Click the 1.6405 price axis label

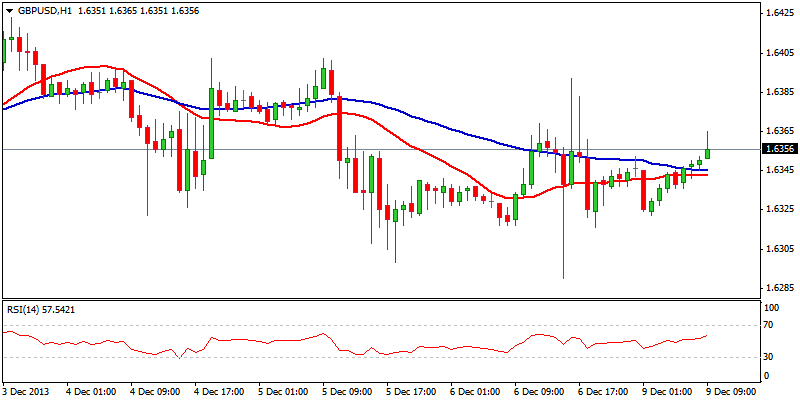(778, 52)
